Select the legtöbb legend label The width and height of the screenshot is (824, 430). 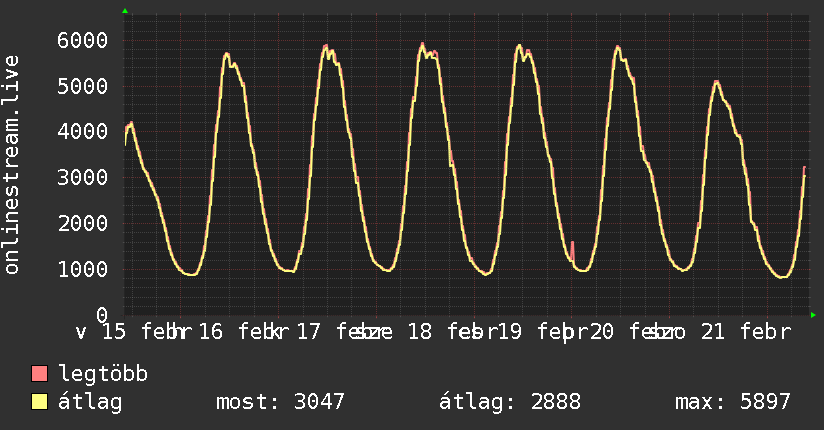(x=103, y=375)
